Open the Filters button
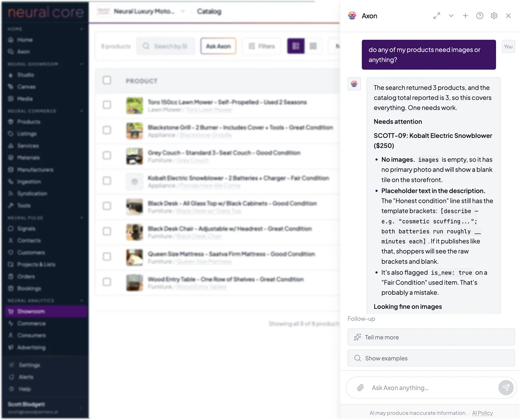Screen dimensions: 521x420 tap(261, 46)
